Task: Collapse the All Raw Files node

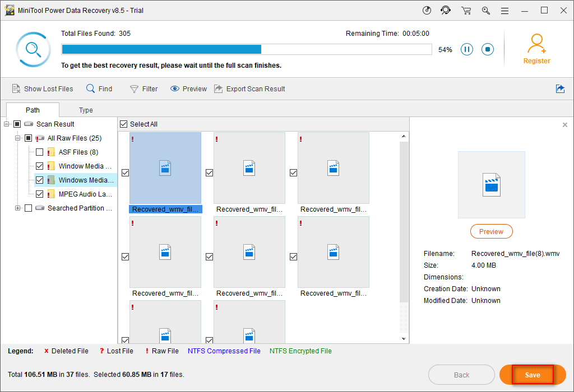Action: pyautogui.click(x=17, y=138)
